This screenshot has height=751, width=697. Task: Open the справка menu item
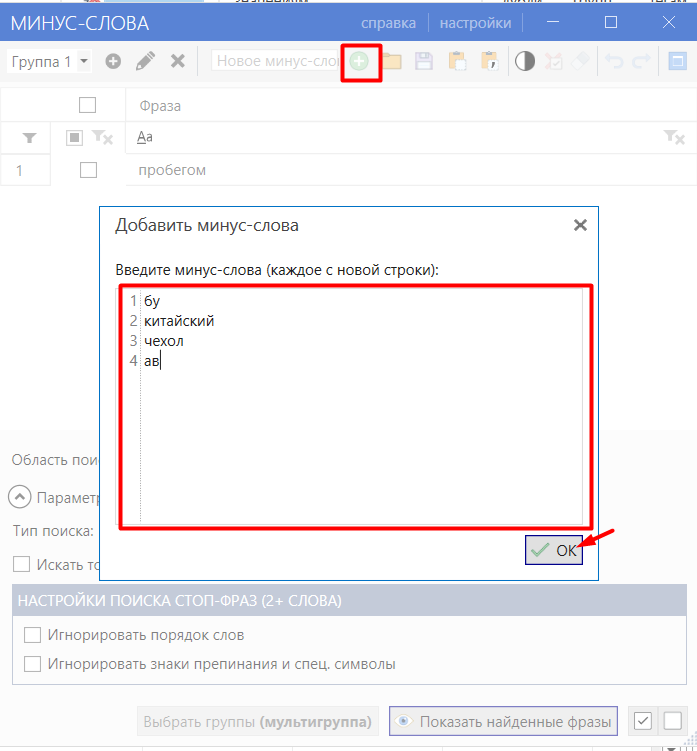coord(388,23)
